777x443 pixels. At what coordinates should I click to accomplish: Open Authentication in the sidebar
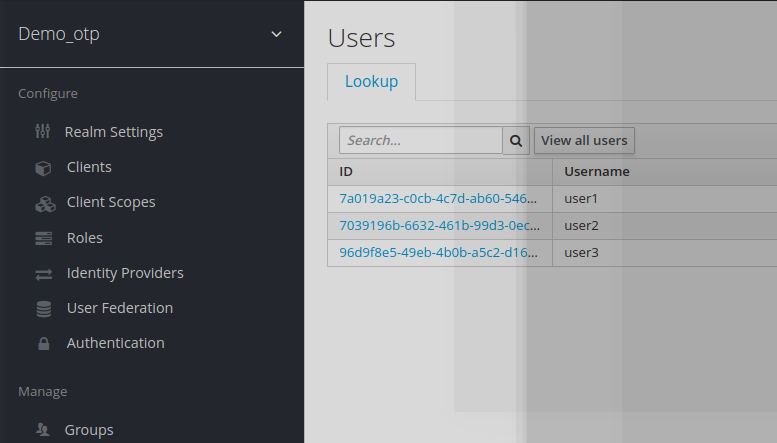pos(115,343)
